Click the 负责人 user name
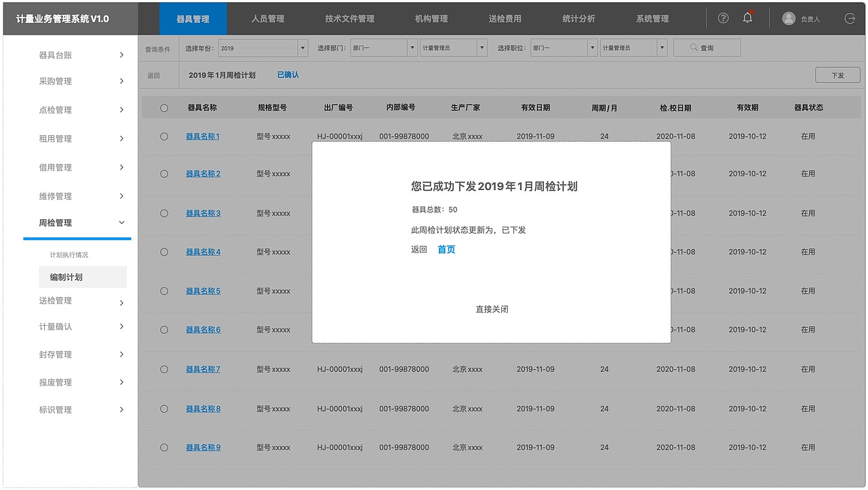868x490 pixels. 810,19
